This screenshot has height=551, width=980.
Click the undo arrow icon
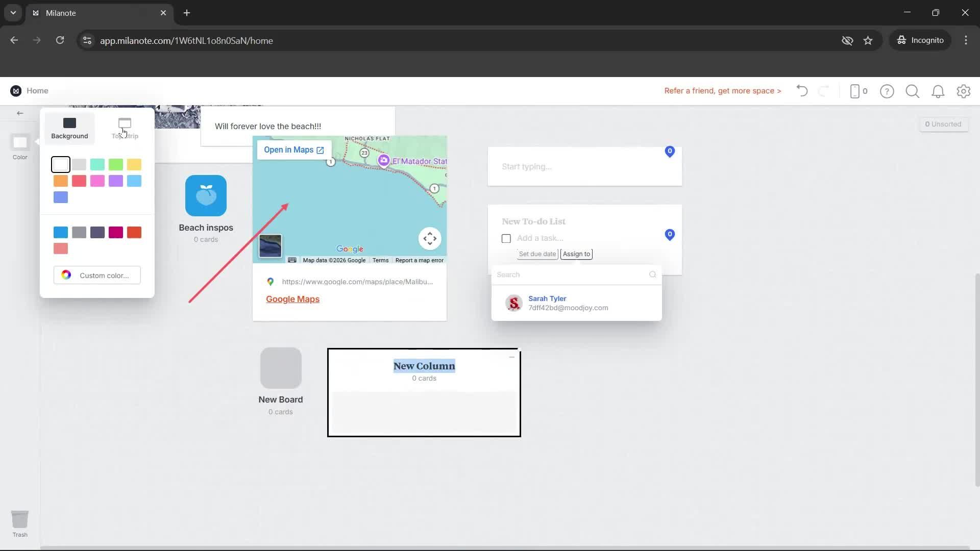point(802,91)
